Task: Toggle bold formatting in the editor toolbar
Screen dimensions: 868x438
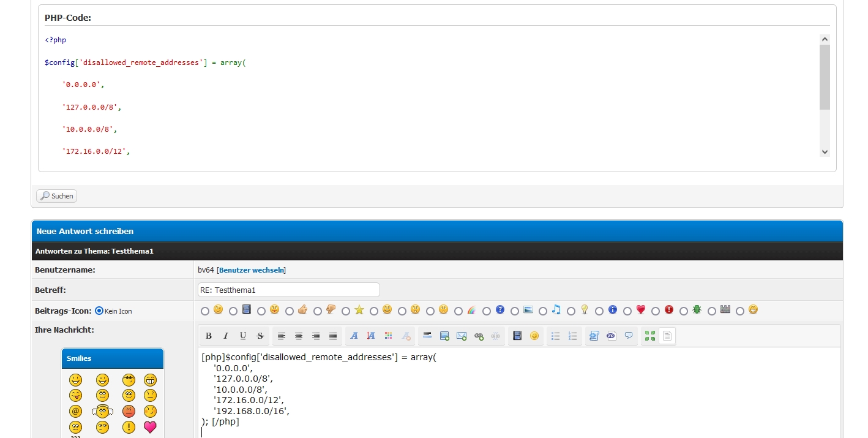Action: coord(209,336)
